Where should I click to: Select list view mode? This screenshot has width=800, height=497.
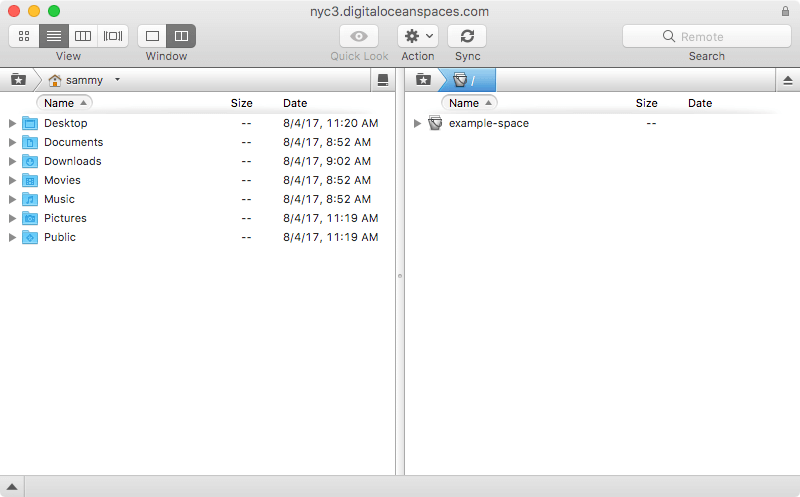tap(54, 36)
